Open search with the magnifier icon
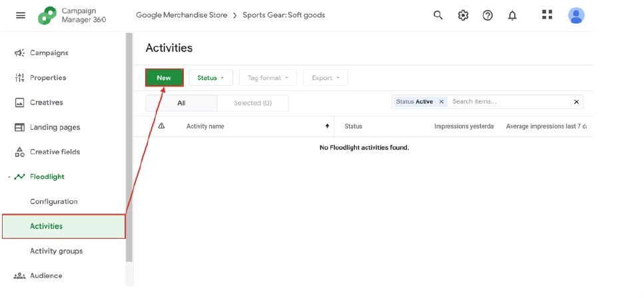The height and width of the screenshot is (298, 644). click(x=438, y=15)
